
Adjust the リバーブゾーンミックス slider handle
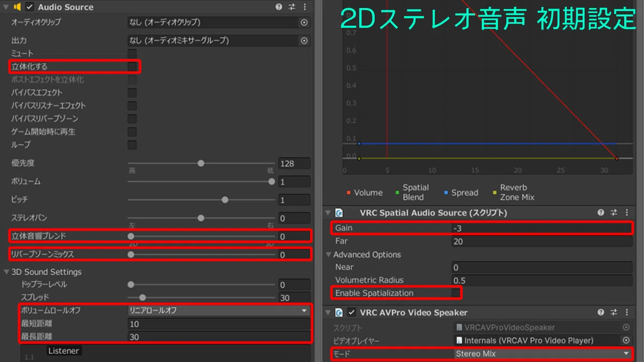click(131, 255)
